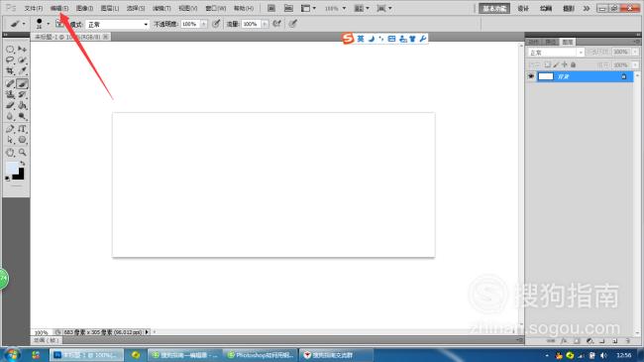Select the Quick Selection tool

(x=22, y=60)
